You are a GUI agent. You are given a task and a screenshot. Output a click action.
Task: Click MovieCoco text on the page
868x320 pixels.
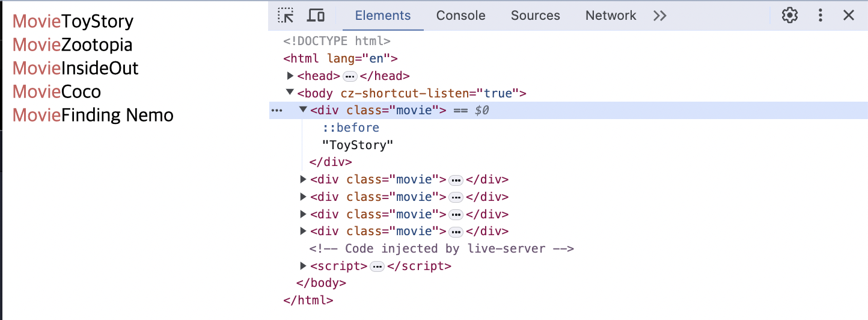pos(57,92)
